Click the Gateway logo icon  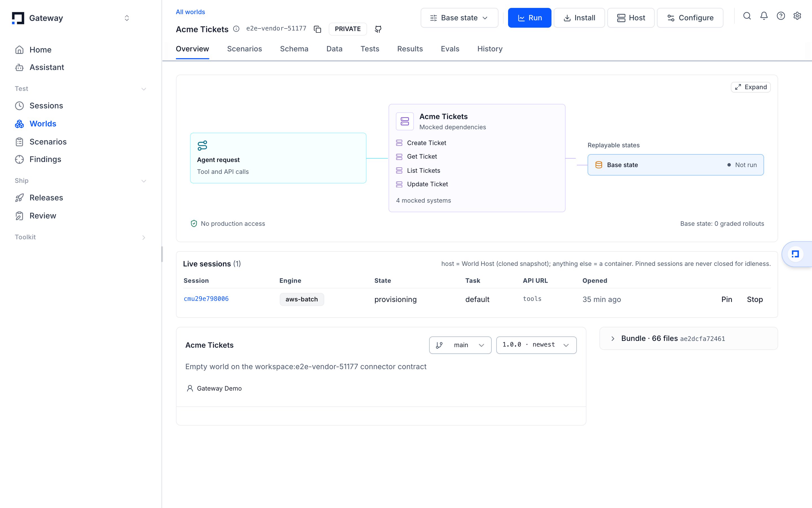click(18, 18)
